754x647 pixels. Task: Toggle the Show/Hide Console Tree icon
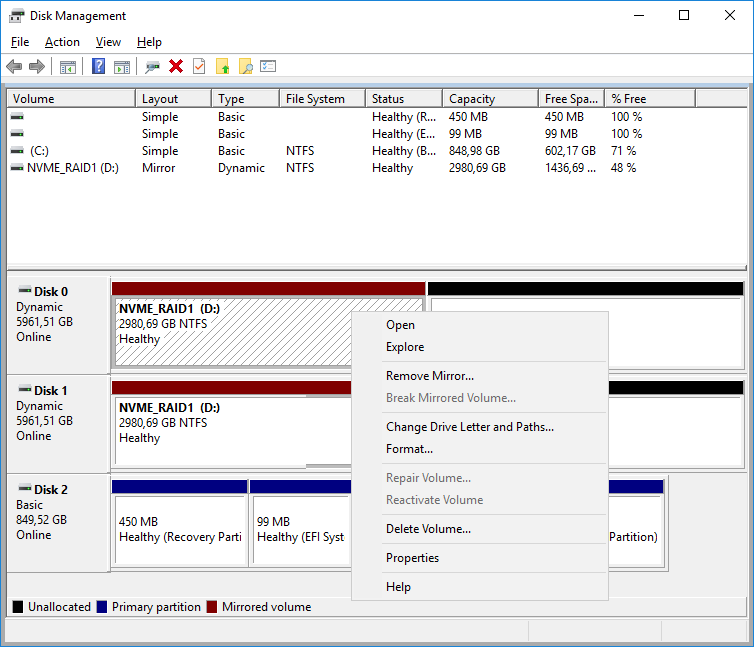point(68,67)
